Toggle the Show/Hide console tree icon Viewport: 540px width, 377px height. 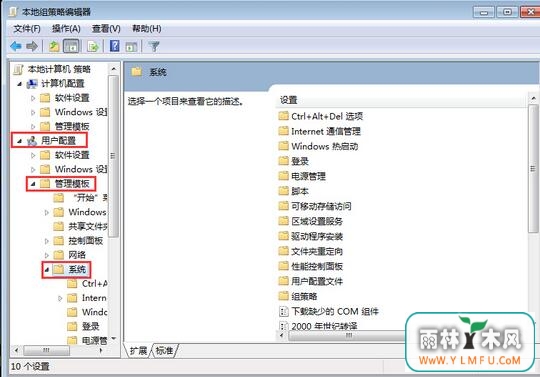[71, 46]
